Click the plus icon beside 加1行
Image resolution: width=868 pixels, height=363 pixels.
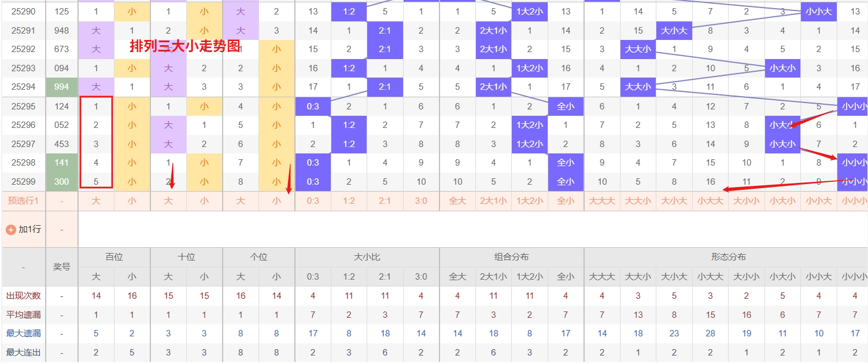pos(10,229)
